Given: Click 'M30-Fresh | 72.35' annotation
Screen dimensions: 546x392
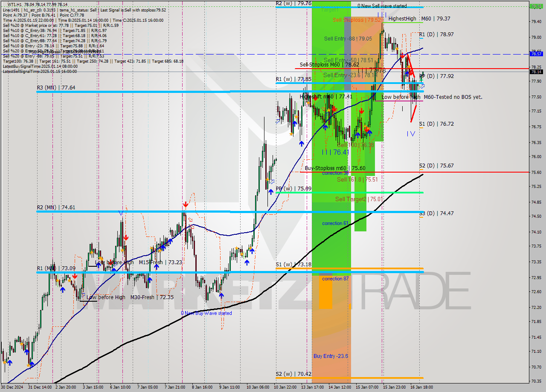Looking at the screenshot, I should 152,297.
